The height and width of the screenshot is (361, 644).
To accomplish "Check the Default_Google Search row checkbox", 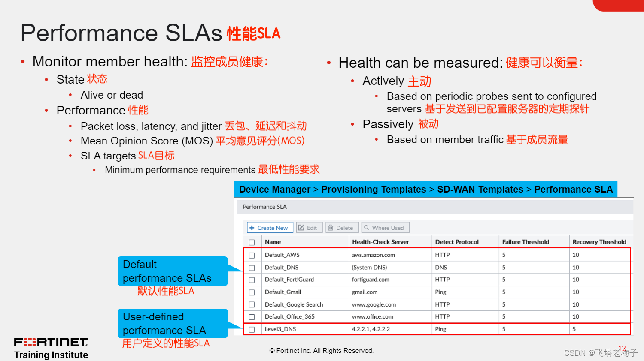I will pos(252,305).
